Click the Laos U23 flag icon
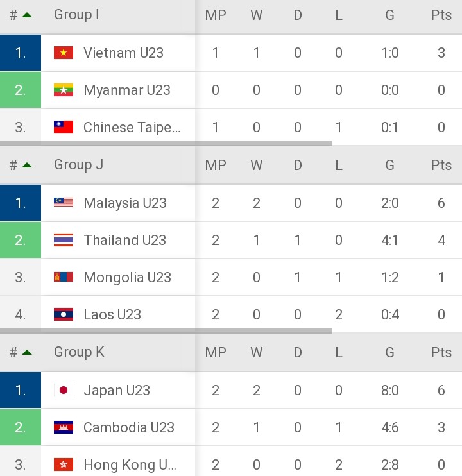 (x=64, y=314)
